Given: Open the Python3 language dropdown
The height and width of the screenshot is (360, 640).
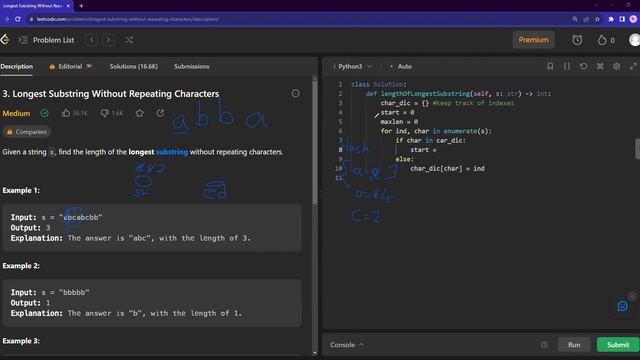Looking at the screenshot, I should pyautogui.click(x=352, y=66).
